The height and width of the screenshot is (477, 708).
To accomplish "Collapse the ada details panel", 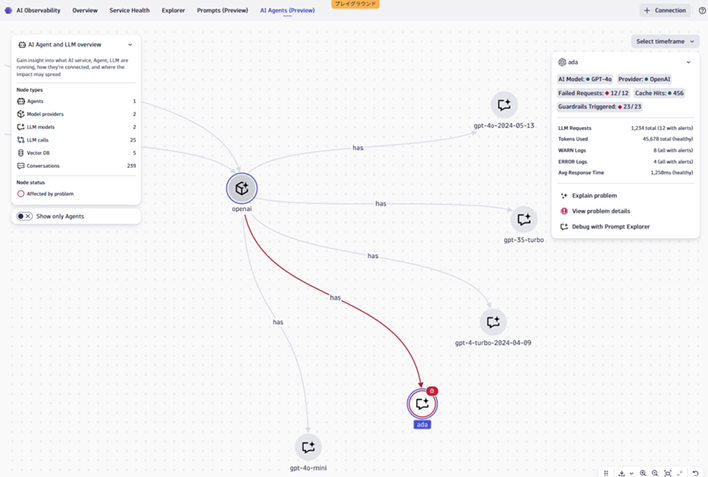I will [689, 62].
